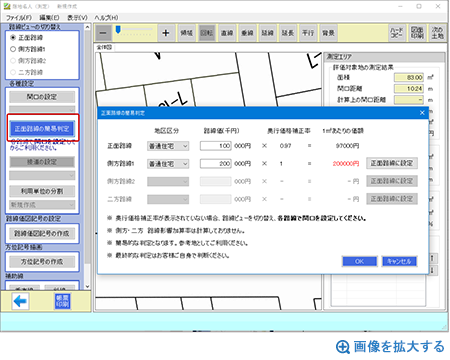This screenshot has height=360, width=450.
Task: Click the highlighted 正面路線の簡易判定 button
Action: [42, 129]
